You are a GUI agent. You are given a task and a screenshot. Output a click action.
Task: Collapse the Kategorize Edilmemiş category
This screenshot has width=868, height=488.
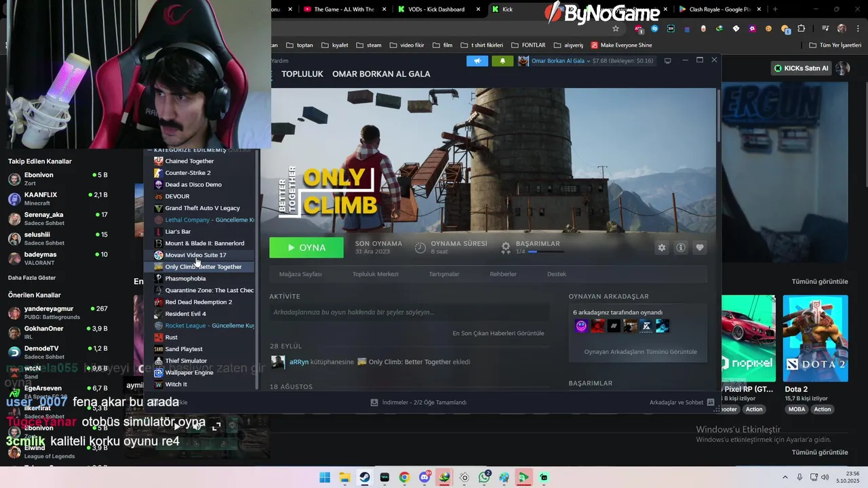[149, 150]
